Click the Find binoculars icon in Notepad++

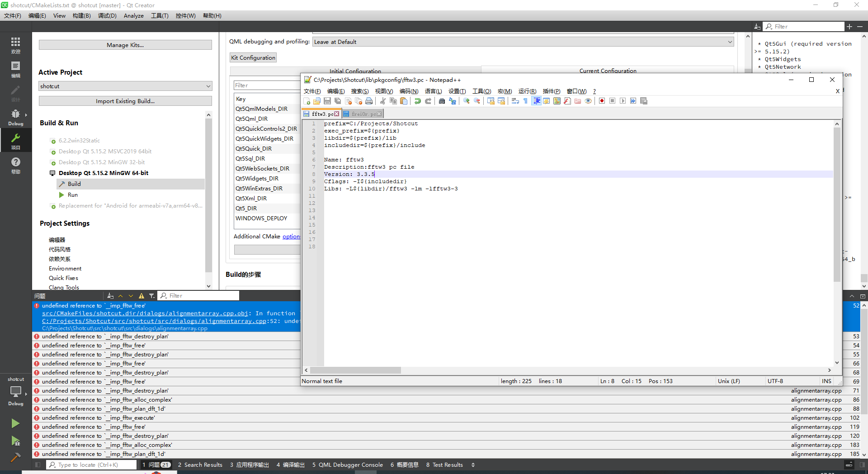coord(442,101)
